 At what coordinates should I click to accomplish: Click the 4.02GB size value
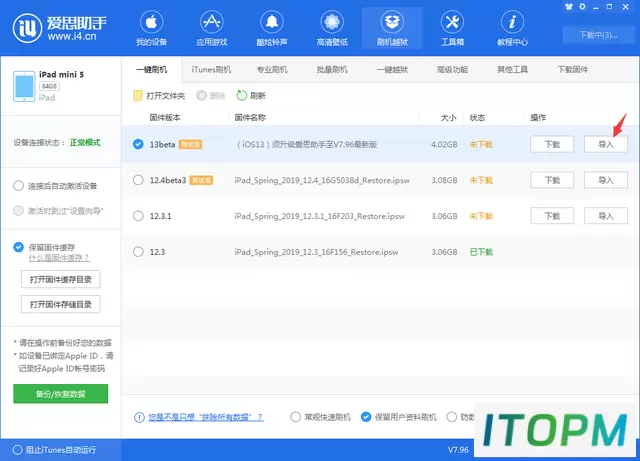tap(444, 144)
